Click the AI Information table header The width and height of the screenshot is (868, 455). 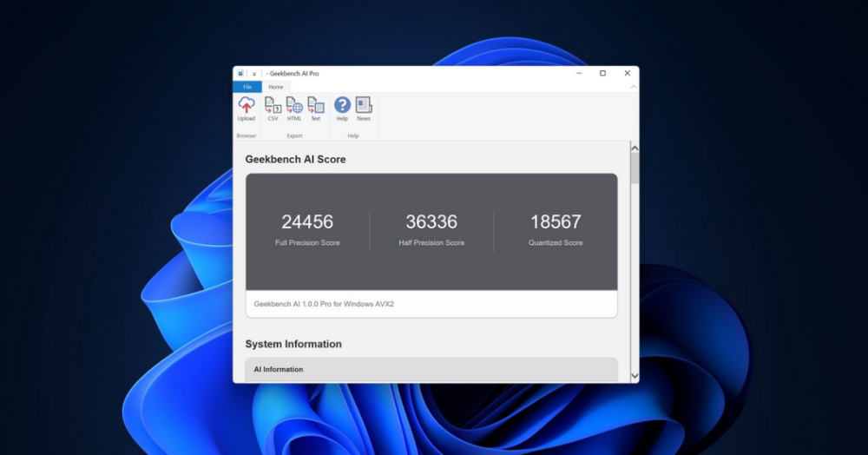click(431, 370)
